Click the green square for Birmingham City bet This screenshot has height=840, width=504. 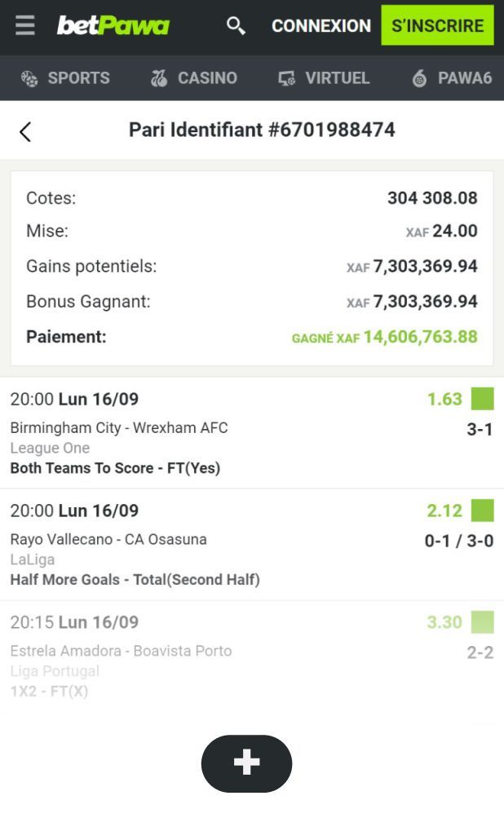(483, 399)
